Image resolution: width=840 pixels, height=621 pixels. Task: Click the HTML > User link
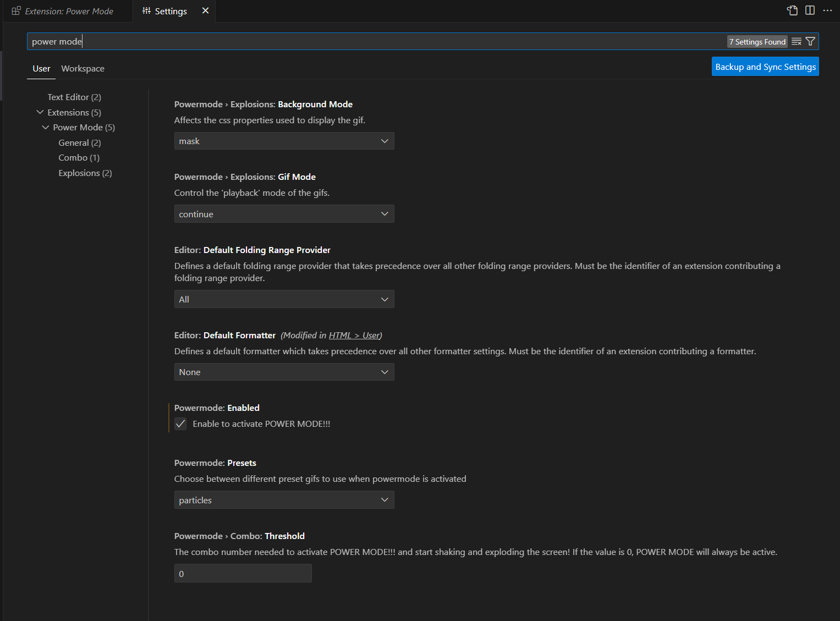[354, 336]
